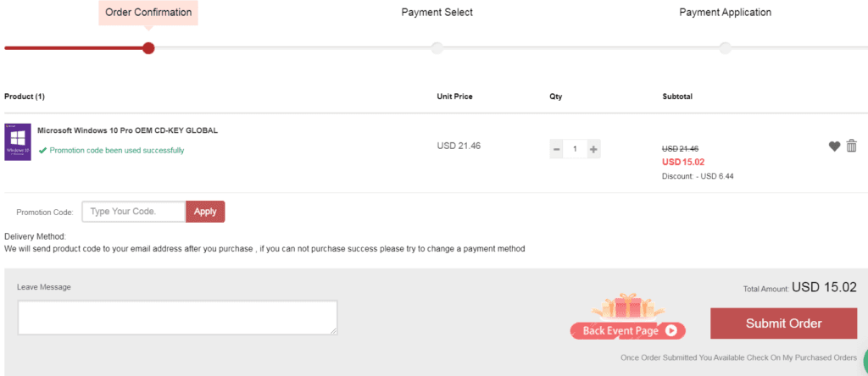The image size is (868, 376).
Task: Click the play arrow on Back Event Page
Action: point(671,330)
